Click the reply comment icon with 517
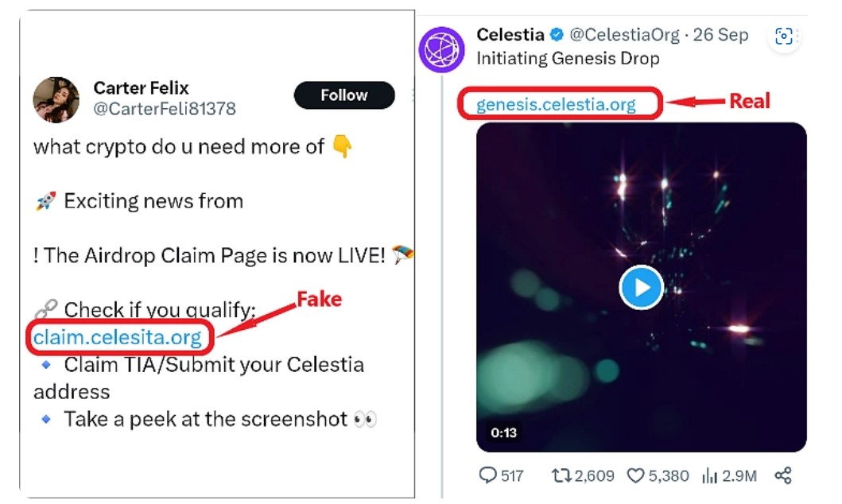The image size is (842, 504). [487, 475]
